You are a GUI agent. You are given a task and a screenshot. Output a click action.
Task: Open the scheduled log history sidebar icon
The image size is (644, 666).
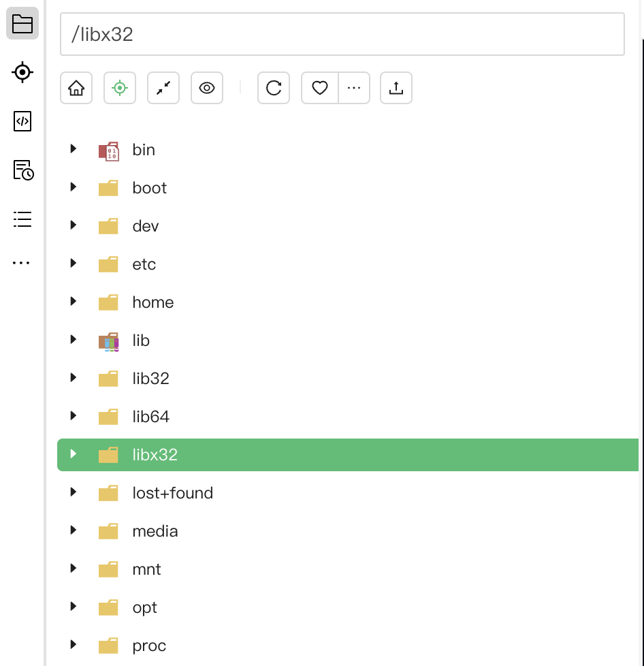(x=23, y=170)
